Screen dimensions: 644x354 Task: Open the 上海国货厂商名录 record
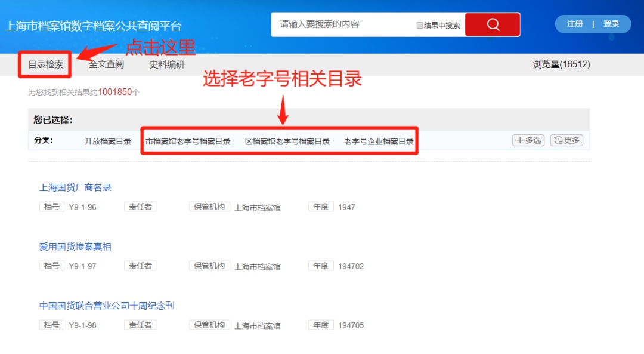[75, 187]
